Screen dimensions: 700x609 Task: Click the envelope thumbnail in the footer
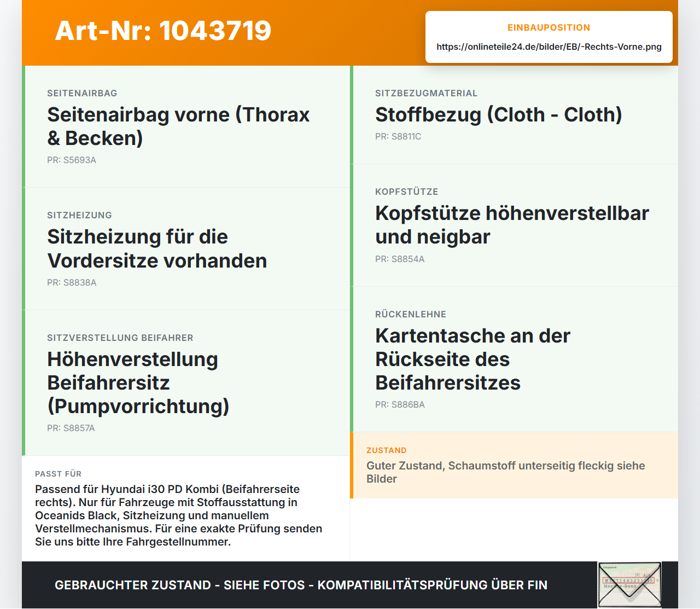(629, 585)
